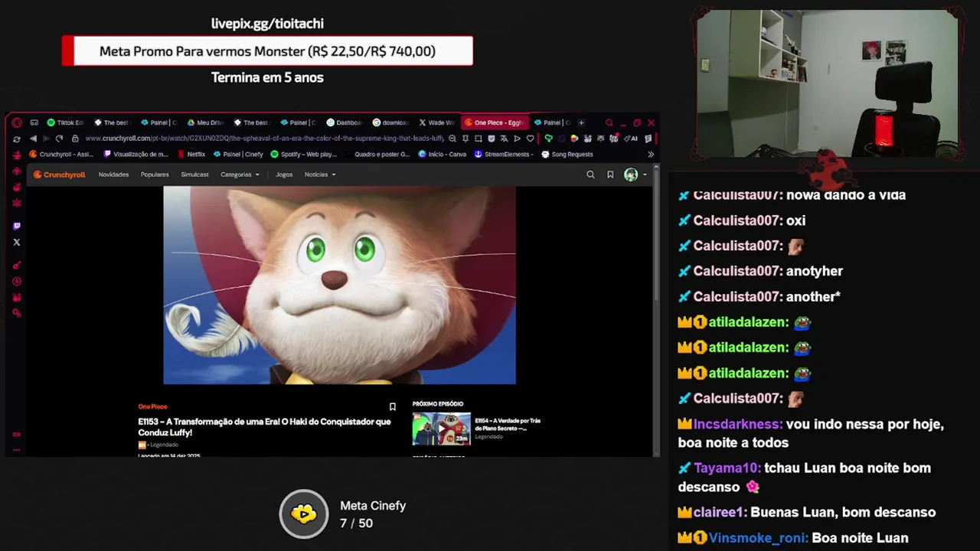Open the Song Requests bookmark
980x551 pixels.
(x=567, y=154)
